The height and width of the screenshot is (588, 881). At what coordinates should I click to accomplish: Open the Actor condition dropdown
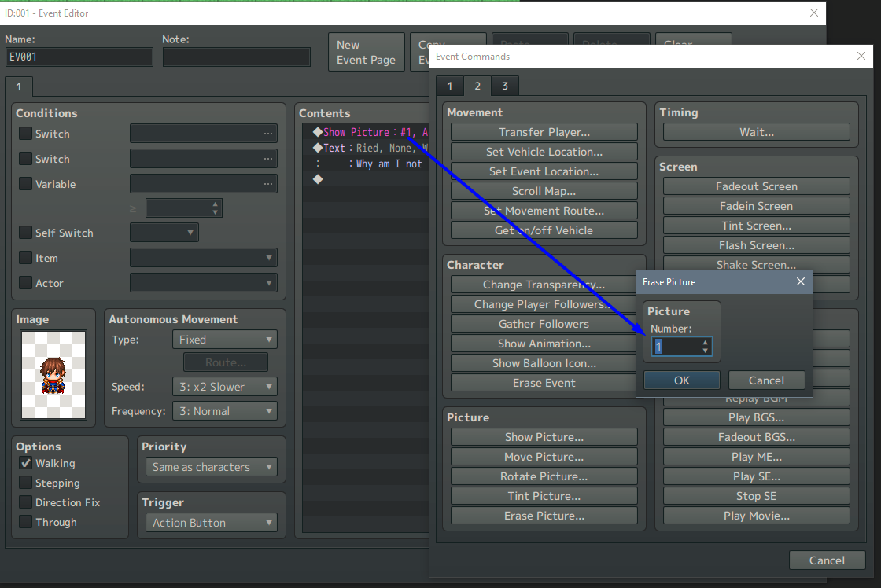coord(204,282)
